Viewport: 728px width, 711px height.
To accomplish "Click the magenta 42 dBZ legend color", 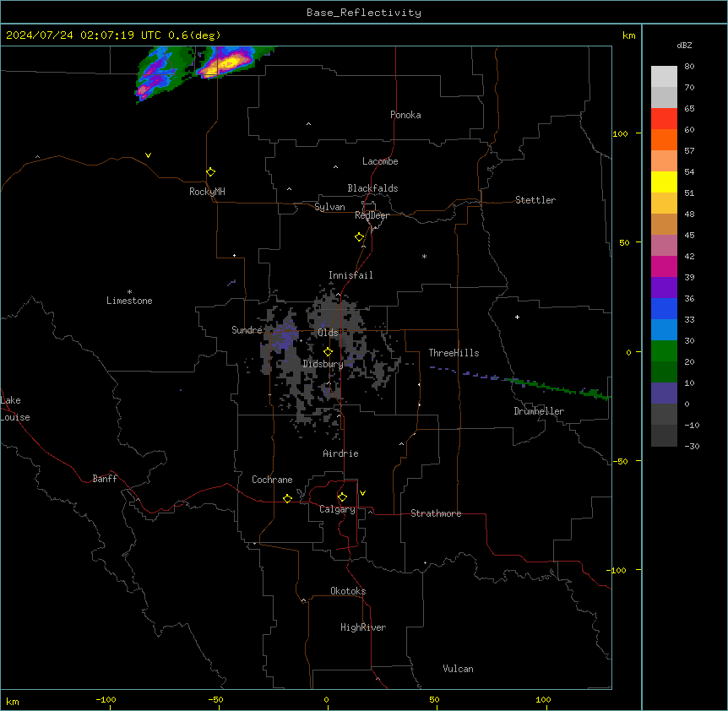I will pyautogui.click(x=664, y=266).
